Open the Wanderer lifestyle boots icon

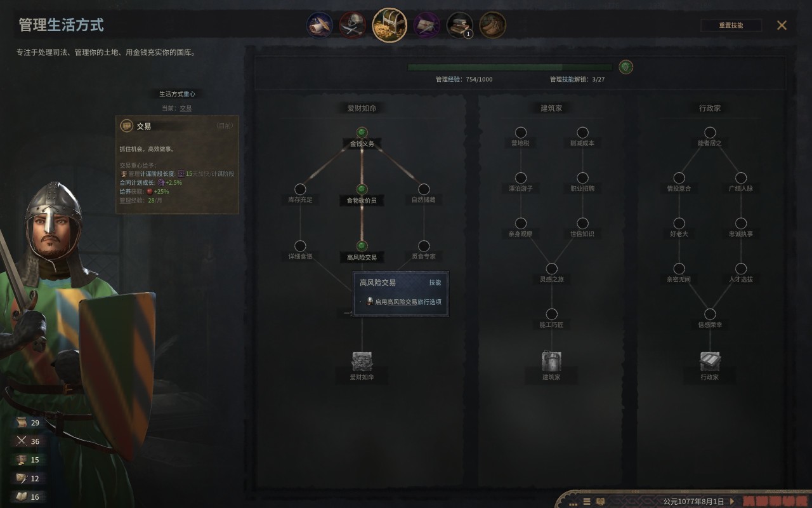493,25
